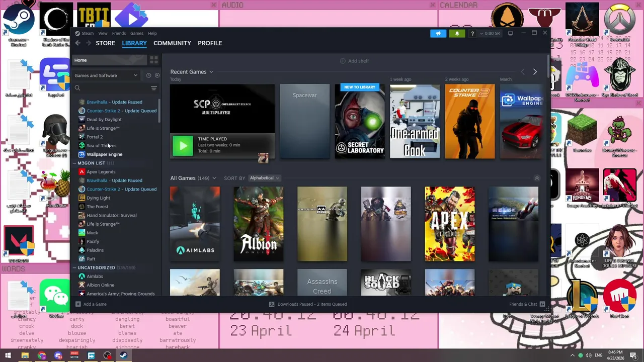This screenshot has height=362, width=644.
Task: Click Add a Game
Action: point(91,304)
